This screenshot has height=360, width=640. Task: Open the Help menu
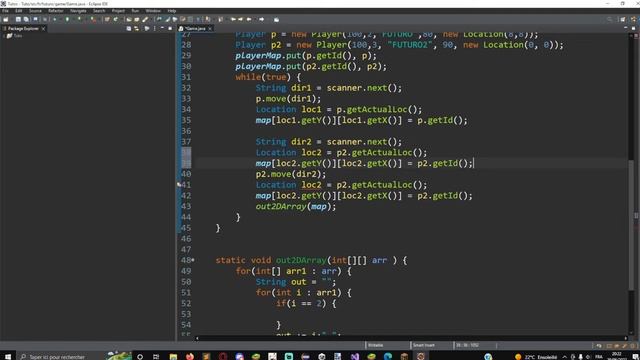(x=172, y=11)
